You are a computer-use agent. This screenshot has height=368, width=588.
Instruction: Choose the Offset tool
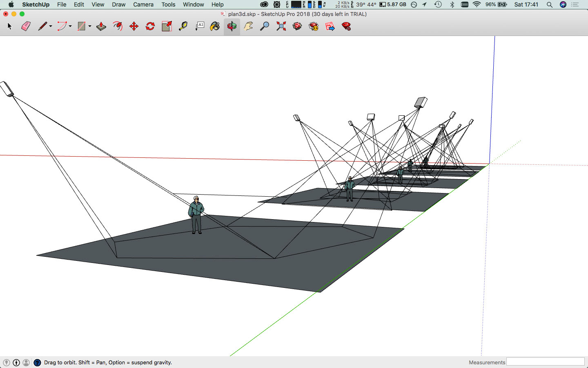[118, 26]
